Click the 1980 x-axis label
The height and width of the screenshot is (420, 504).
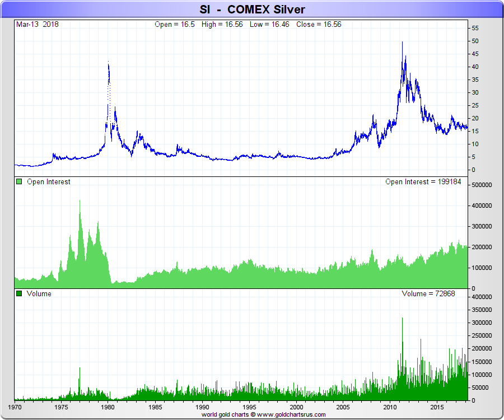tap(108, 407)
